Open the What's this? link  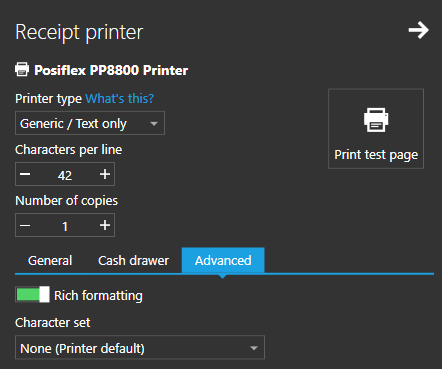tap(119, 99)
